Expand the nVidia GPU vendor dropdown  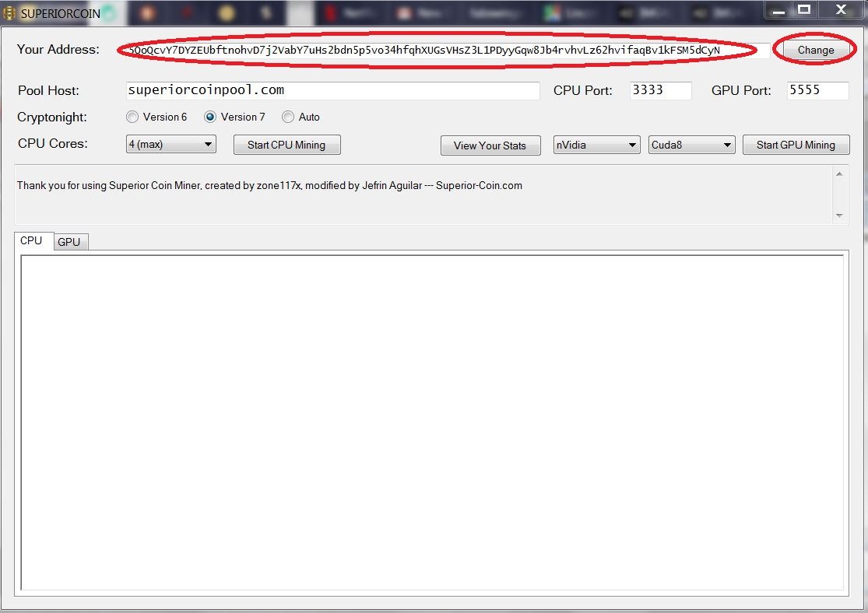pos(596,145)
